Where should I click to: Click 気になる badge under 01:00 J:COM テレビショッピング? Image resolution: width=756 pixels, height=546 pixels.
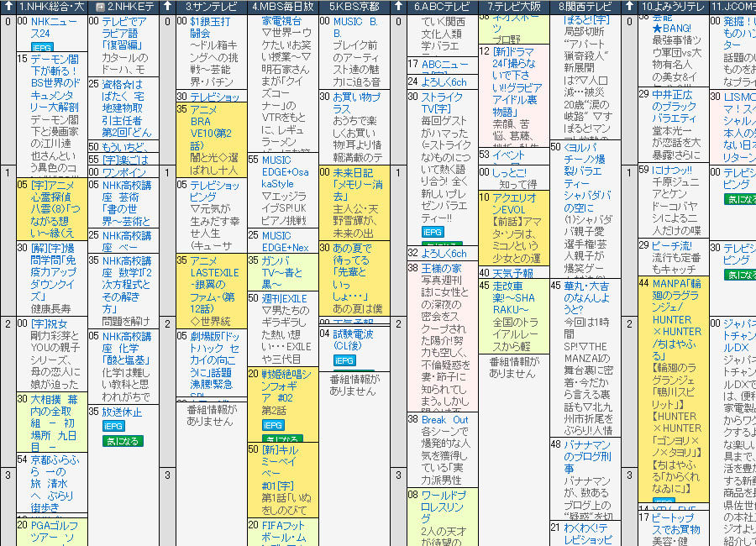740,199
